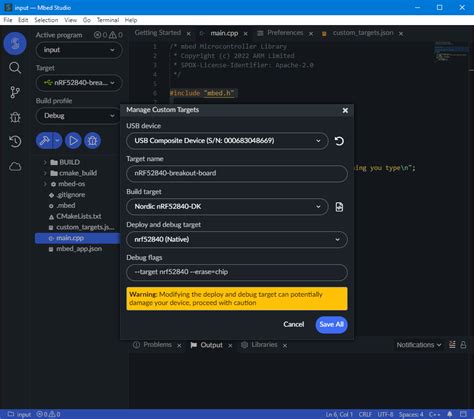Open the Edit menu
Image resolution: width=474 pixels, height=419 pixels.
pos(23,20)
